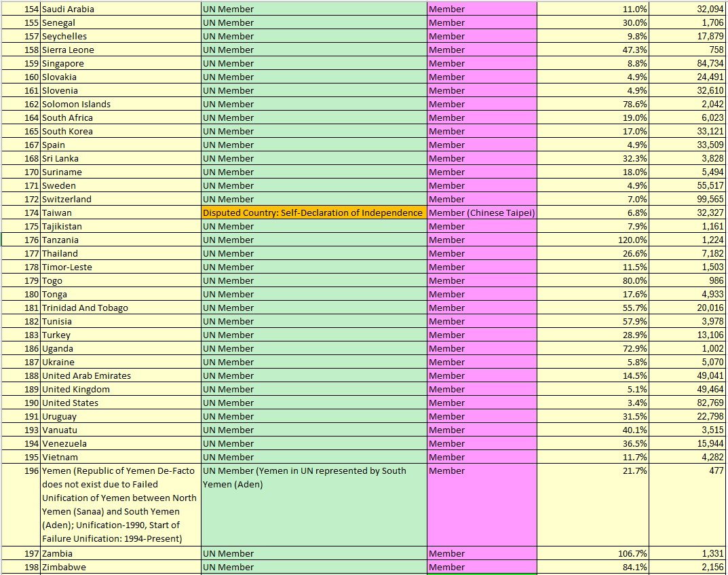
Task: Click Yemen's 477 value cell
Action: pyautogui.click(x=687, y=504)
